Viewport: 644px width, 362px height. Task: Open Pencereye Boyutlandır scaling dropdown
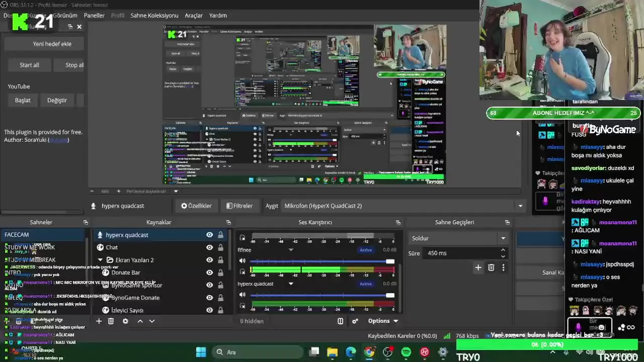click(x=176, y=191)
